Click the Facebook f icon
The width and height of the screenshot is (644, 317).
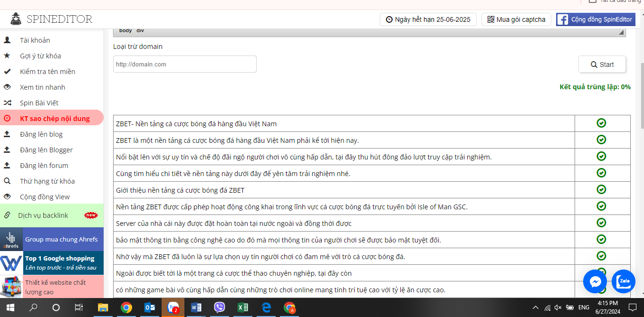click(563, 19)
